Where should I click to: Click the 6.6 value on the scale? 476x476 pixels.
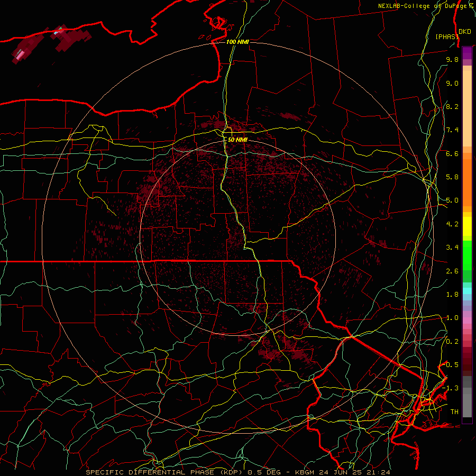(452, 153)
